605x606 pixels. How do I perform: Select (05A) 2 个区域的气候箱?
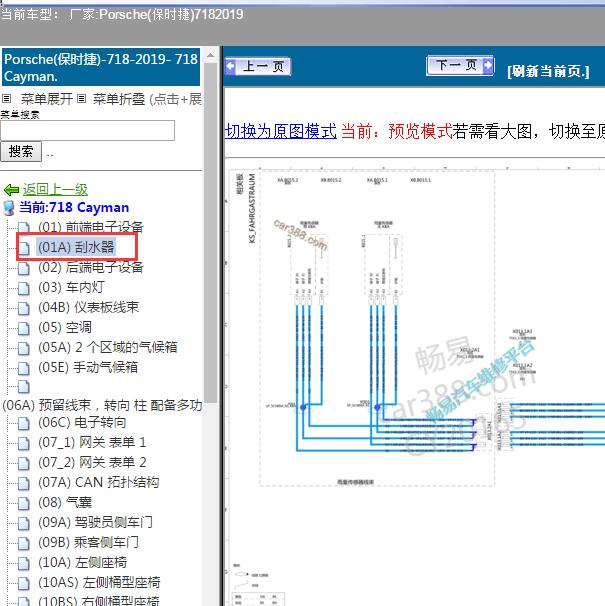click(108, 348)
